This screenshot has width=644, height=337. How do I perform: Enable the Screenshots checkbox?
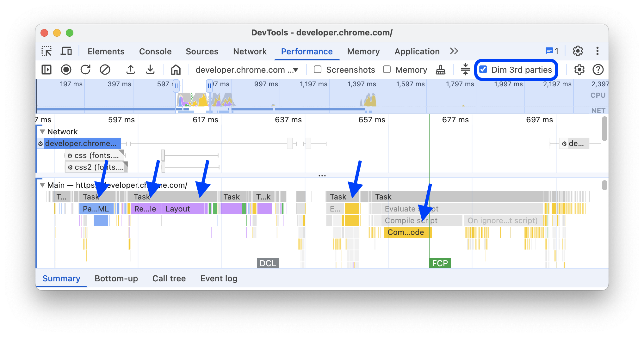pos(317,70)
